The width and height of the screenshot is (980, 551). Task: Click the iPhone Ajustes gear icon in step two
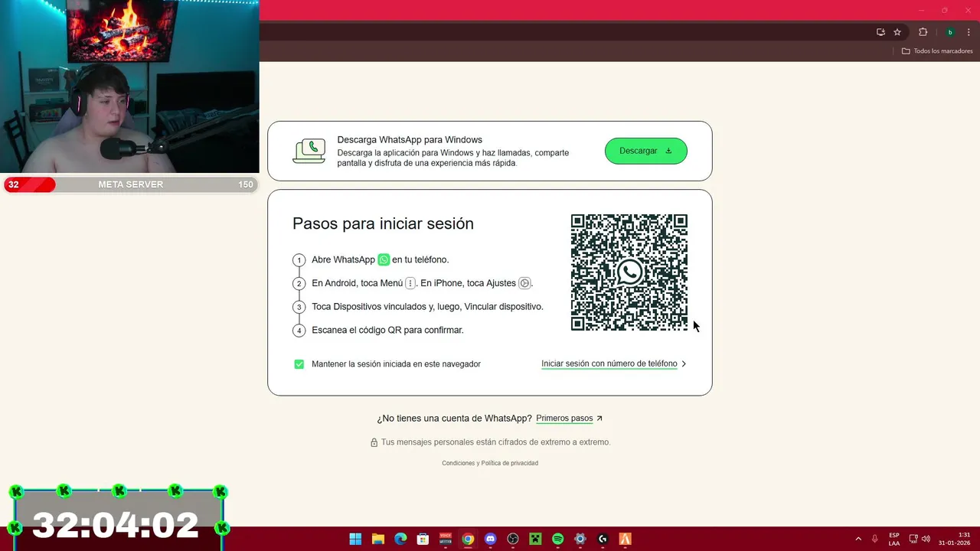point(524,283)
